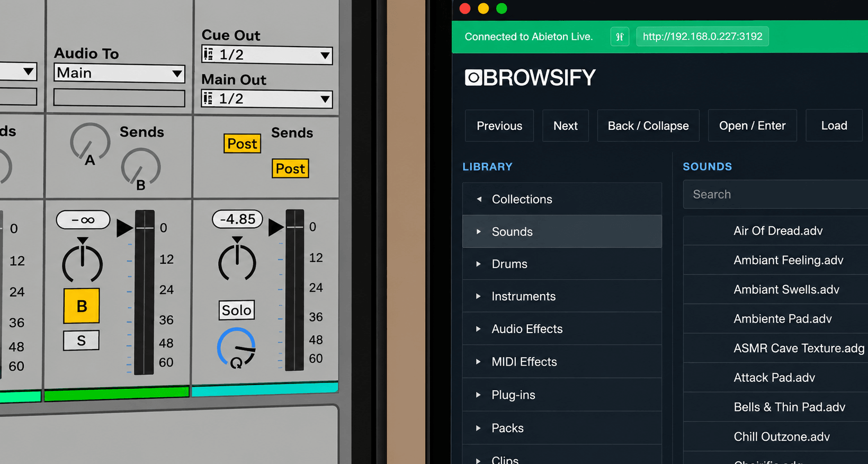Image resolution: width=868 pixels, height=464 pixels.
Task: Toggle the yellow B track activator
Action: [82, 306]
